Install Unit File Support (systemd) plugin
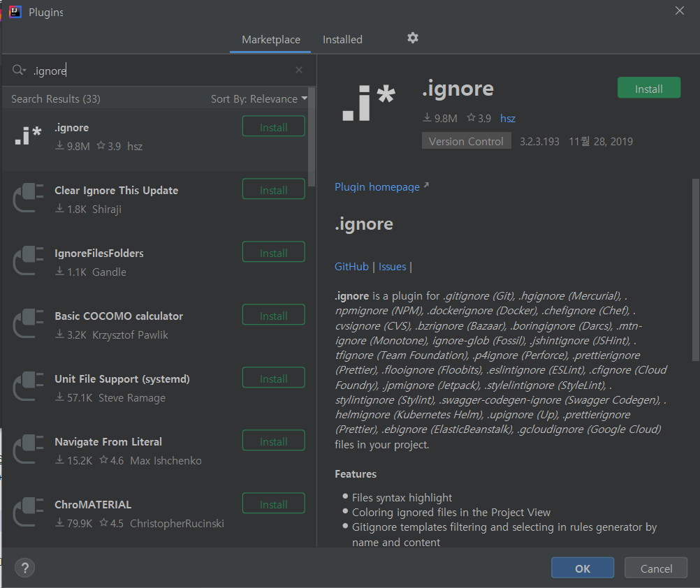 274,378
